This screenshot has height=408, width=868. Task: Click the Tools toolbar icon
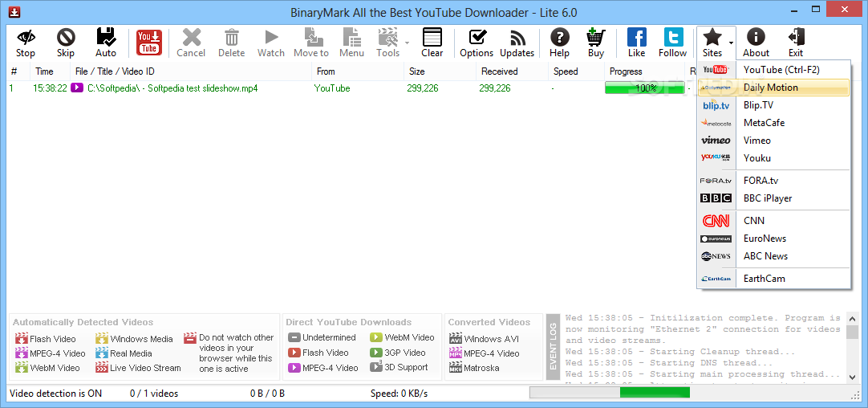click(x=387, y=38)
